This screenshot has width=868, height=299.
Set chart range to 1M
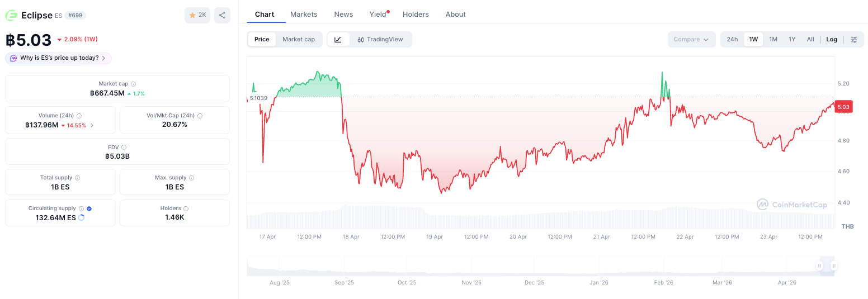coord(773,39)
